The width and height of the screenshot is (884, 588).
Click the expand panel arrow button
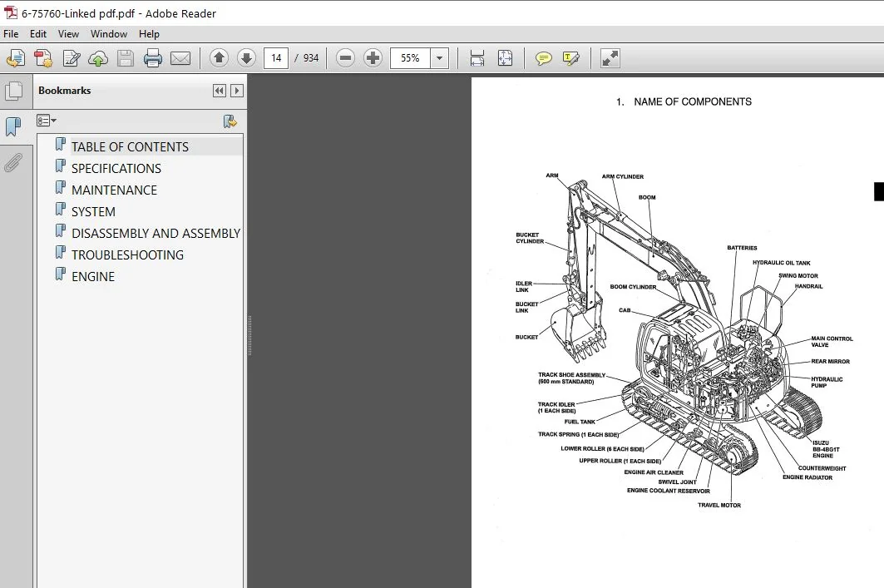pos(237,91)
